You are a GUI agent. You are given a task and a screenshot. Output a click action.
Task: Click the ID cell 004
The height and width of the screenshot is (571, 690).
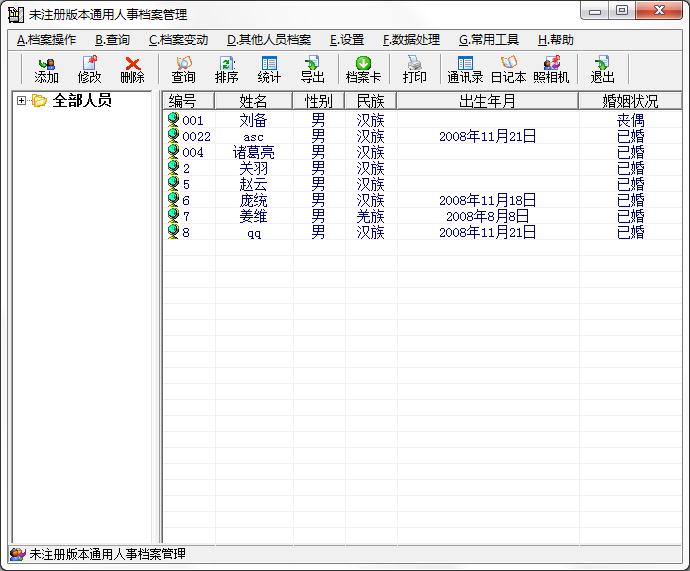pos(193,152)
